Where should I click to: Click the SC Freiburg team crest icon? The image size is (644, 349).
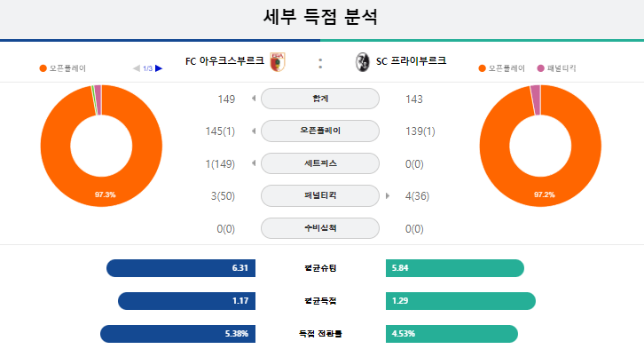click(x=362, y=62)
